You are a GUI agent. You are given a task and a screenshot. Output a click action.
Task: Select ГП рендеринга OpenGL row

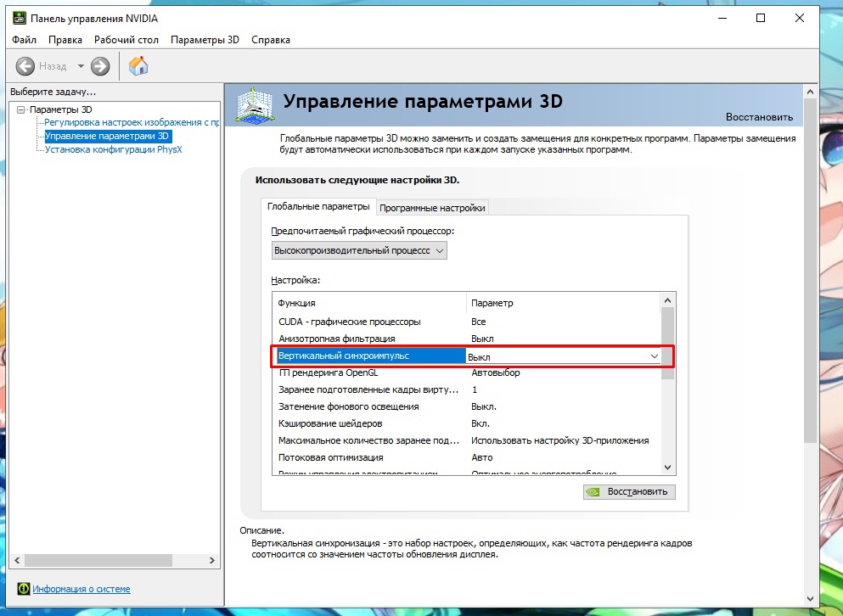[467, 372]
